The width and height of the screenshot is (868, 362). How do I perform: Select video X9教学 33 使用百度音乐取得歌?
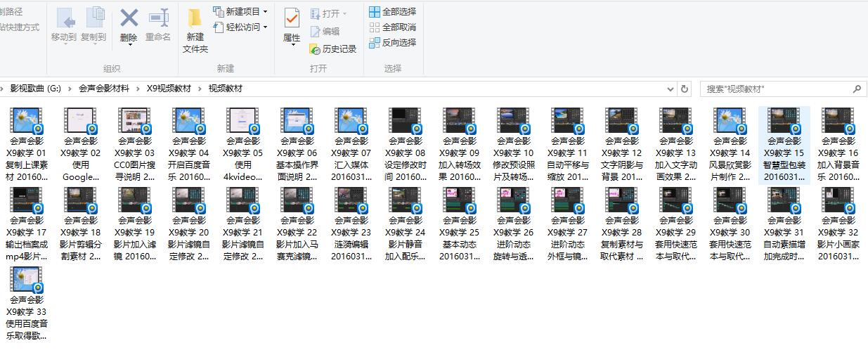point(27,304)
